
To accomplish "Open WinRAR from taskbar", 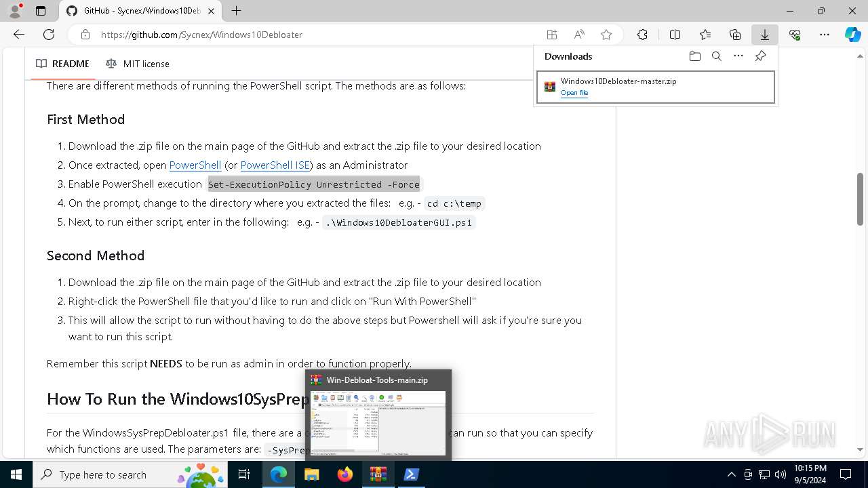I will click(378, 474).
